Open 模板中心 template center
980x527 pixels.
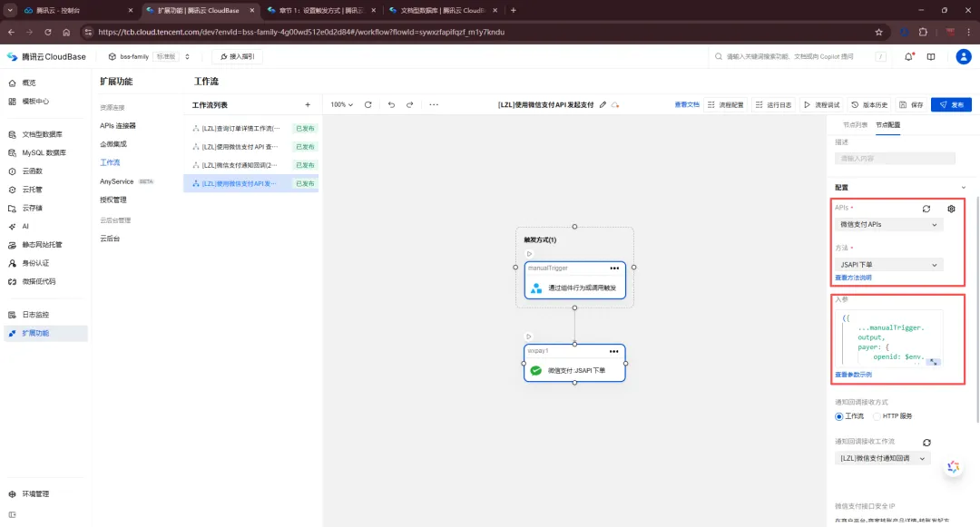coord(35,102)
